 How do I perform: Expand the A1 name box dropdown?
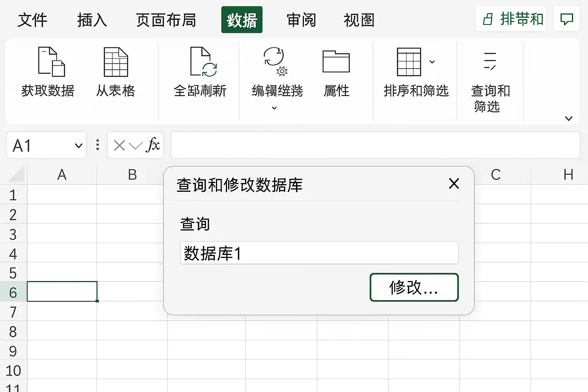tap(78, 145)
